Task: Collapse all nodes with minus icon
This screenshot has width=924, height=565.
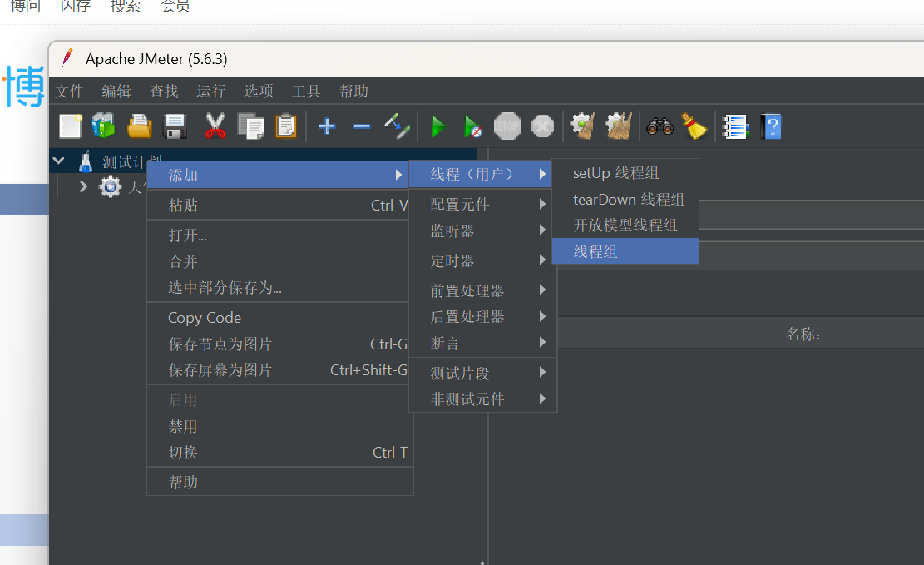Action: pos(362,126)
